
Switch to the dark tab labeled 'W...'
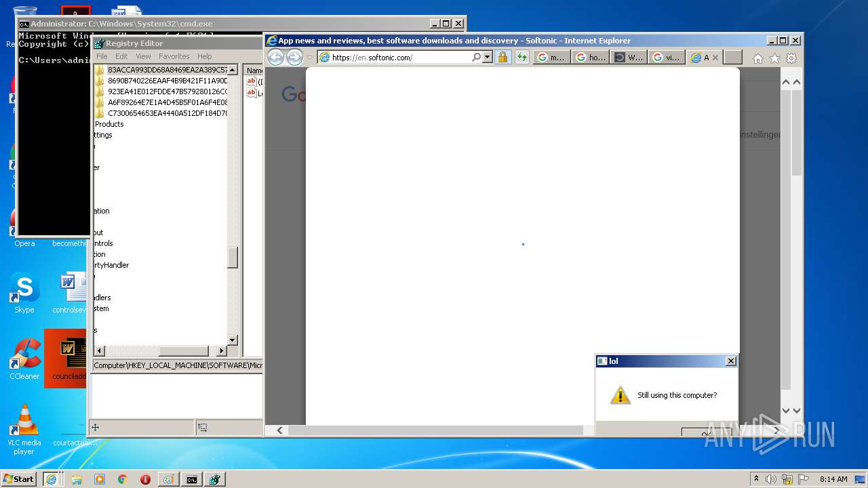[629, 58]
